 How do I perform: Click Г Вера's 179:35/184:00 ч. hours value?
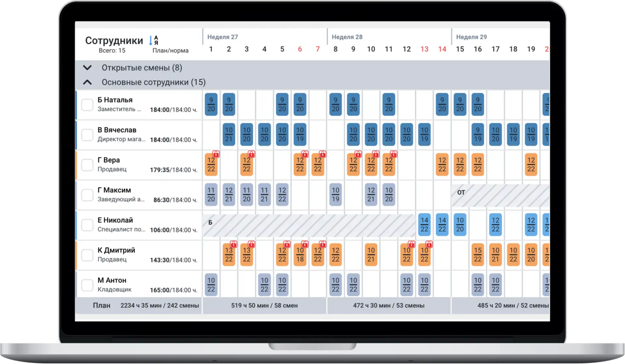[174, 170]
